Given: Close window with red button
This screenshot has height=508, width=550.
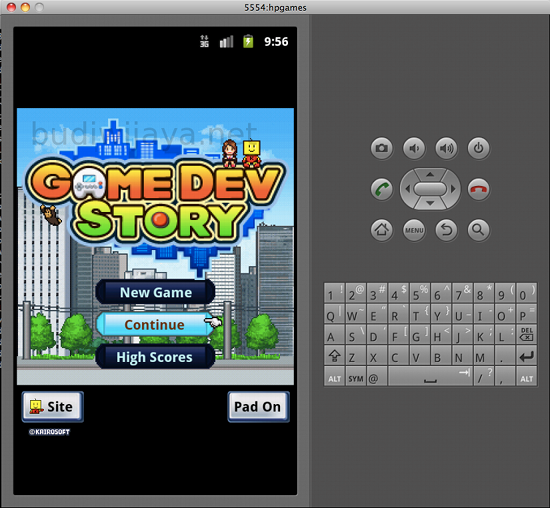Looking at the screenshot, I should tap(11, 7).
